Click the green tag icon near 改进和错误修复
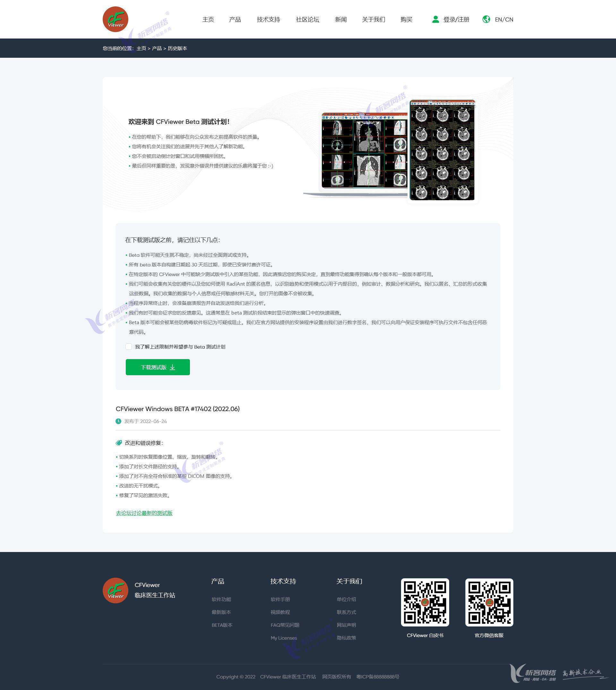This screenshot has height=690, width=616. pyautogui.click(x=118, y=443)
